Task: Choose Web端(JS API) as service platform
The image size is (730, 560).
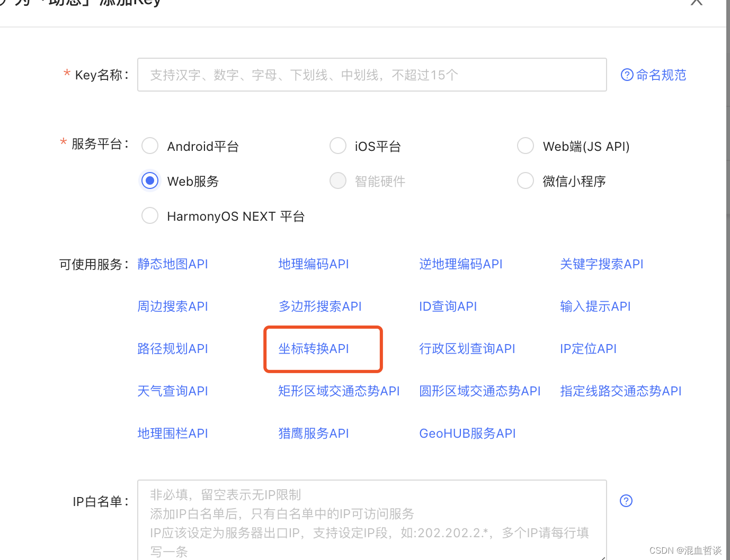Action: [x=525, y=146]
